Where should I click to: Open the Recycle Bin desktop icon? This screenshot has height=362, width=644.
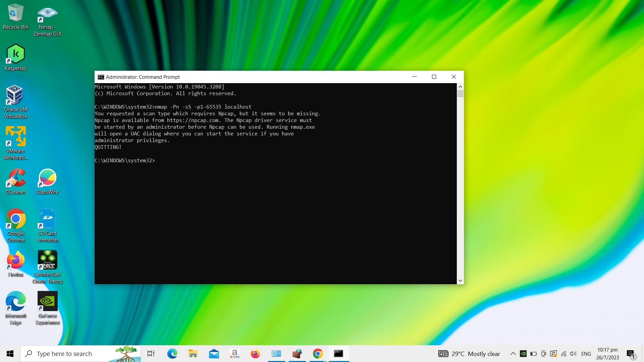[x=15, y=16]
